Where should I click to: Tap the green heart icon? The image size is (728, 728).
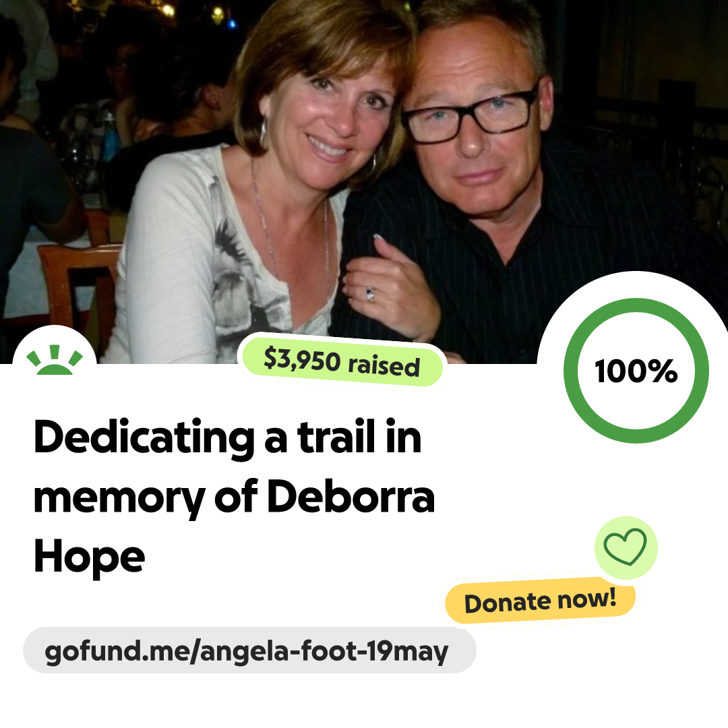click(x=625, y=547)
